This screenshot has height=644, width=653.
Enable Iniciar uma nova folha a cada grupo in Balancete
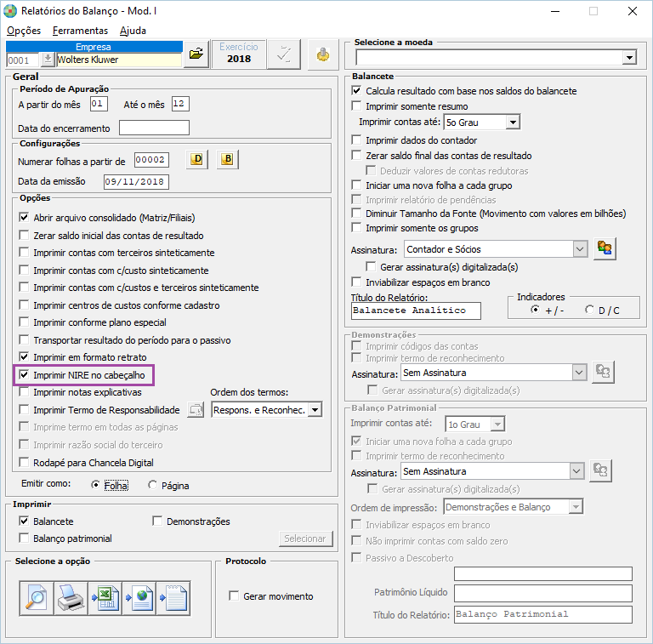(356, 185)
